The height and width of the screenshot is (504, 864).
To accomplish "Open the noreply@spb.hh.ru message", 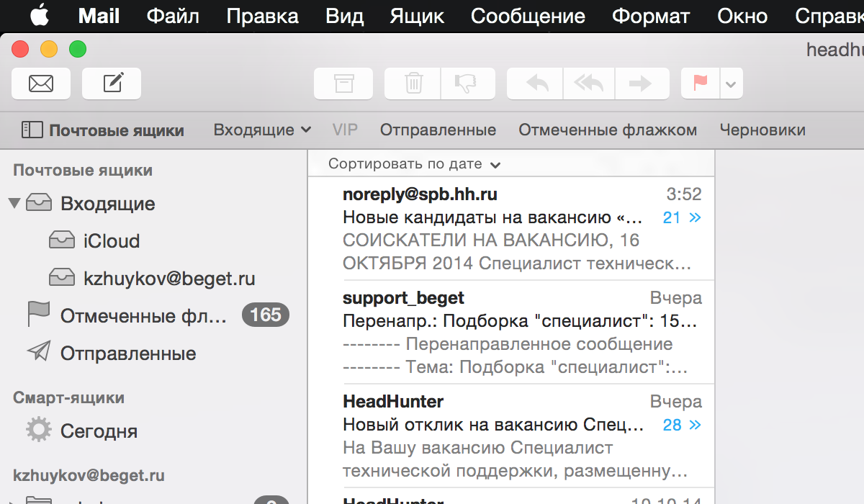I will (511, 228).
